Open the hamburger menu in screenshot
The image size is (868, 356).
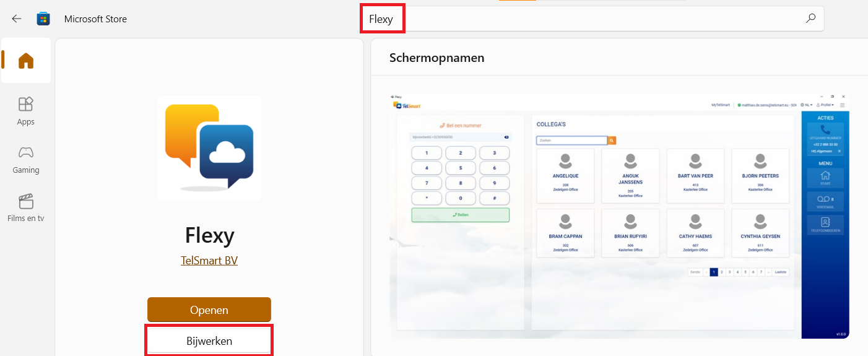(842, 105)
